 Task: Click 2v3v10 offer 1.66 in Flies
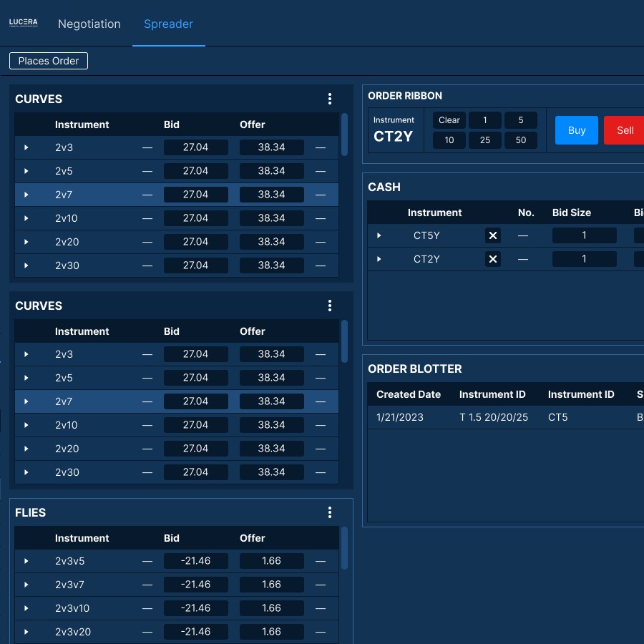pyautogui.click(x=271, y=608)
